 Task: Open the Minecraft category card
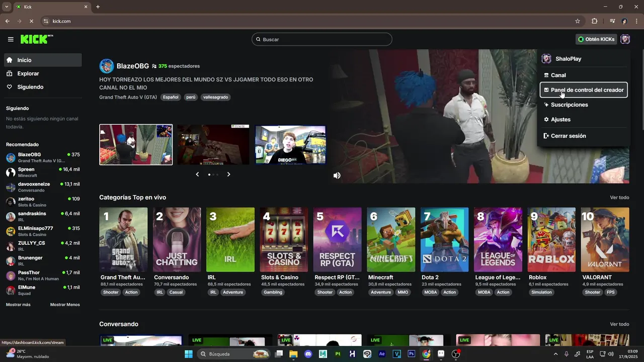click(391, 240)
